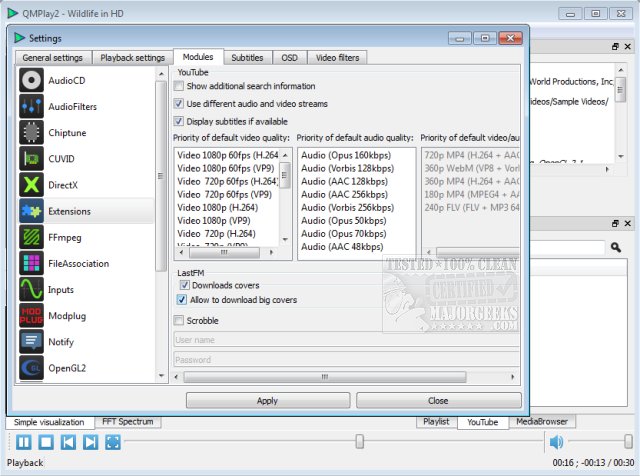Open the FFmpeg module icon
The width and height of the screenshot is (640, 476).
31,237
